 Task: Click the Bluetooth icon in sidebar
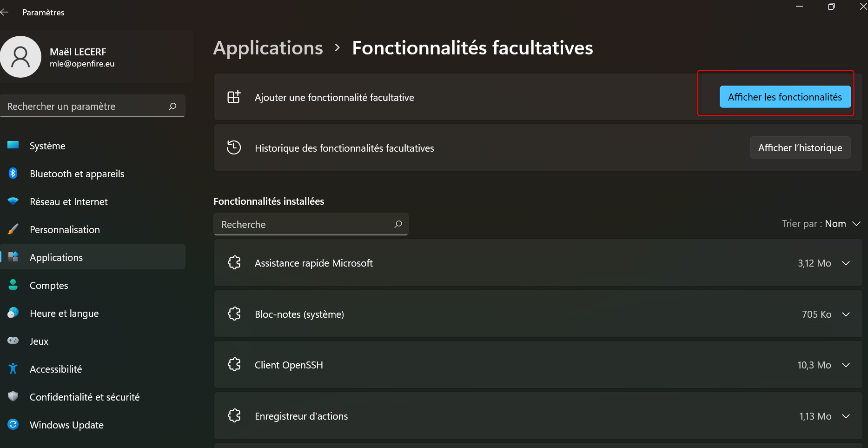click(13, 174)
